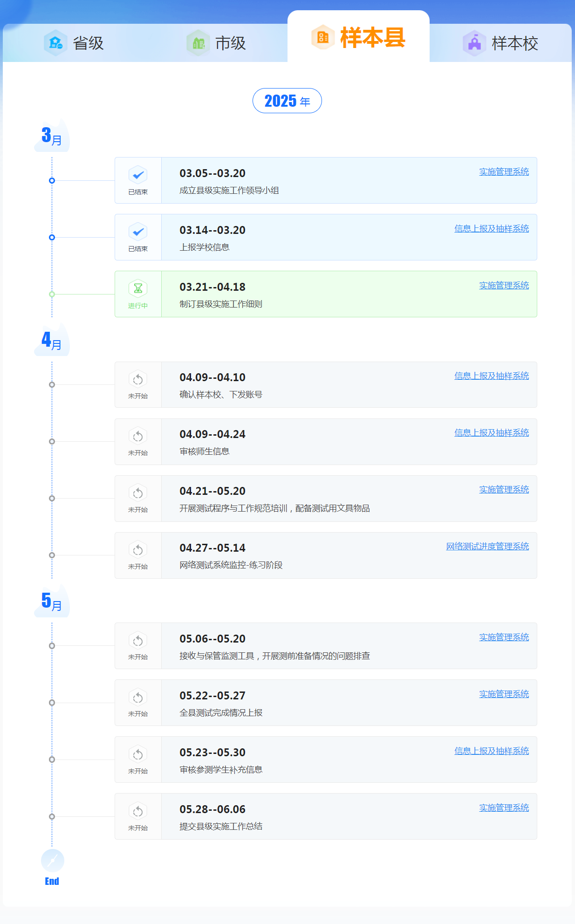
Task: Click the text 审核师生信息
Action: tap(205, 451)
